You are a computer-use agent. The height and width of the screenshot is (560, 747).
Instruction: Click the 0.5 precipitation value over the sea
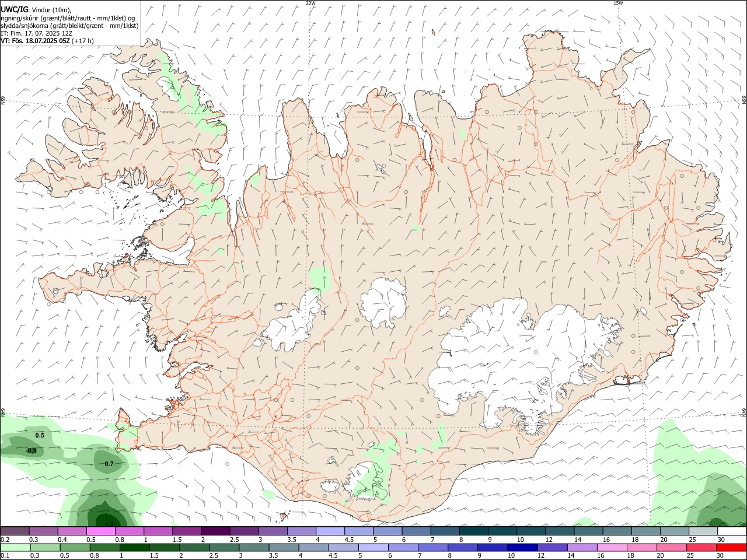(40, 435)
